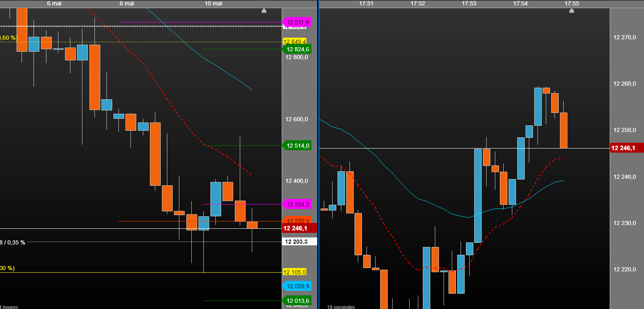644x309 pixels.
Task: Click red 12 246,1 tag on the 10-second chart
Action: point(627,148)
